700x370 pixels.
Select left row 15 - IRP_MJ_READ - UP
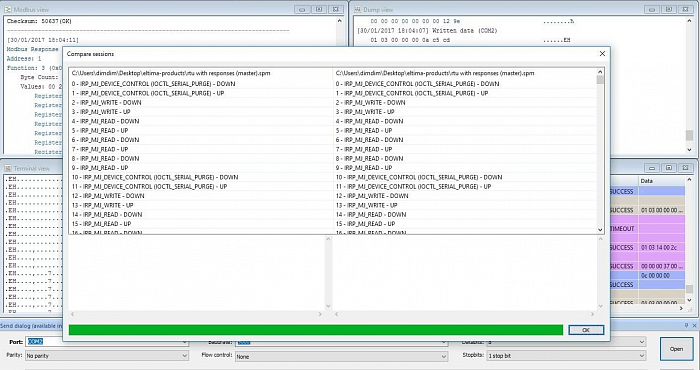201,224
